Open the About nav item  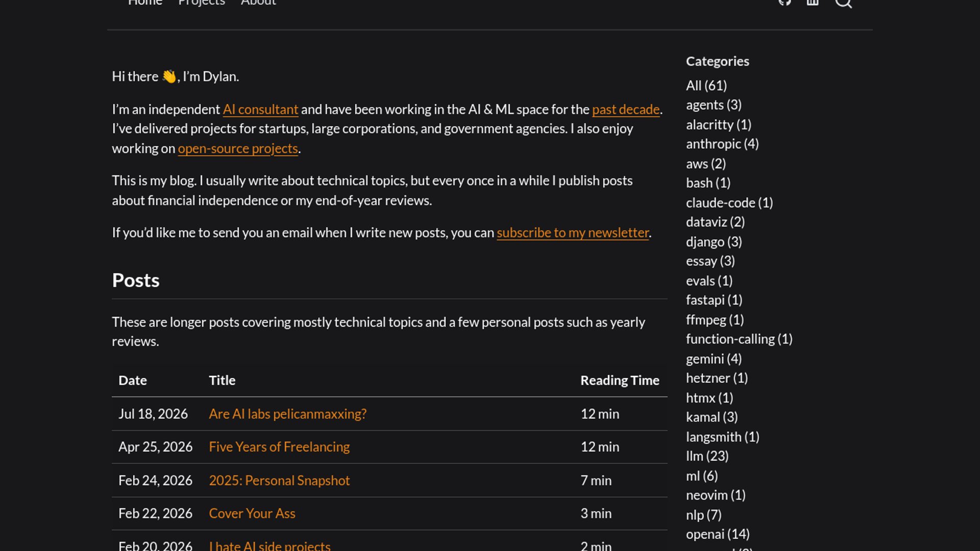[258, 3]
